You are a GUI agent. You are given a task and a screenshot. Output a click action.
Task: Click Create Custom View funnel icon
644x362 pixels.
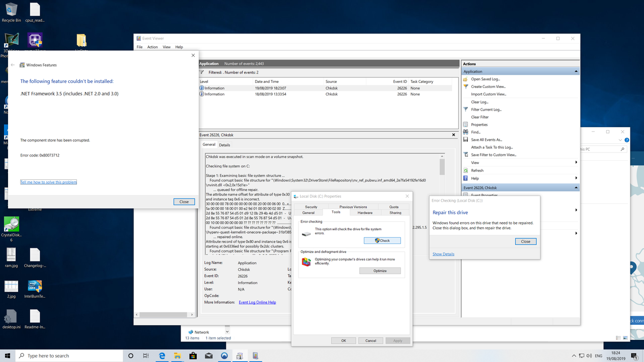tap(466, 86)
